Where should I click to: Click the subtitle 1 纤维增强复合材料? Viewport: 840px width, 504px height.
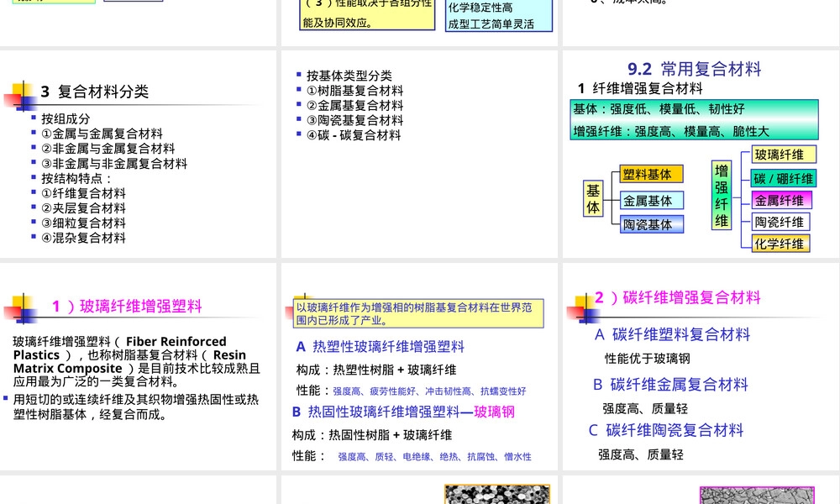639,88
